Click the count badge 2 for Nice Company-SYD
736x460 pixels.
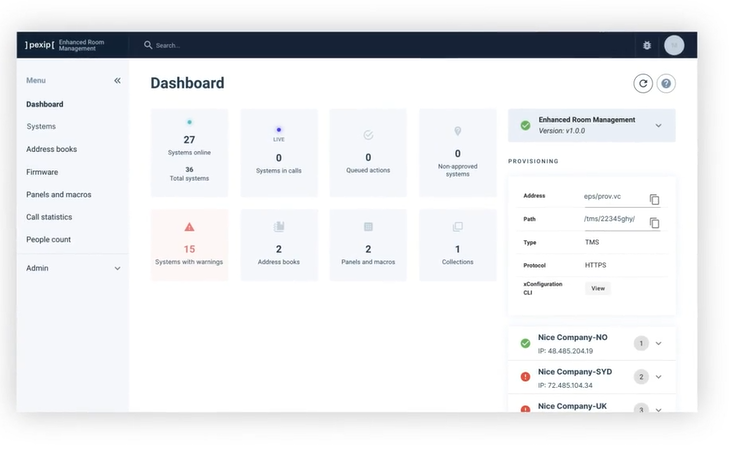(x=641, y=377)
